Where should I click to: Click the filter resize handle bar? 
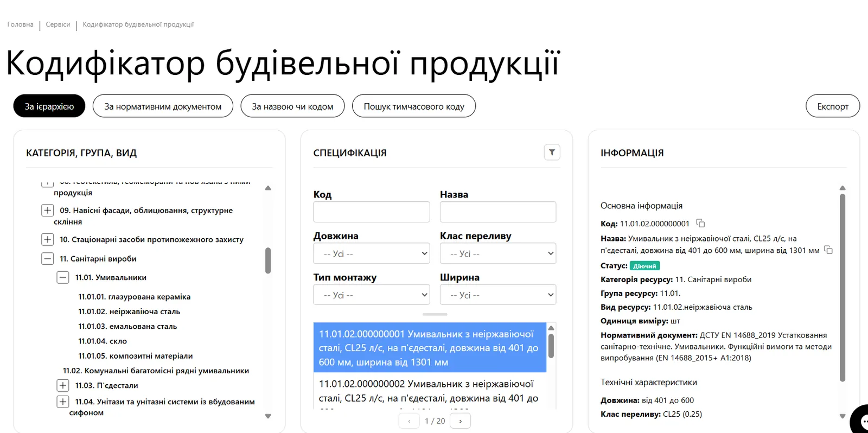435,314
